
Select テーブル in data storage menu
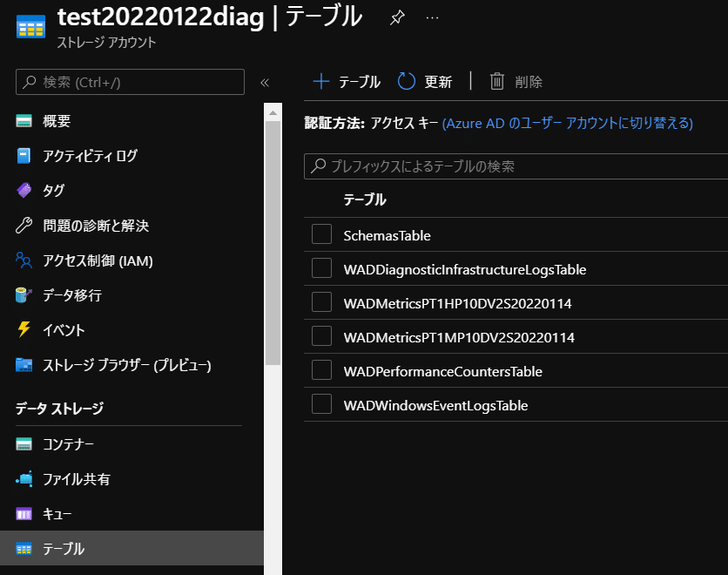[x=131, y=549]
